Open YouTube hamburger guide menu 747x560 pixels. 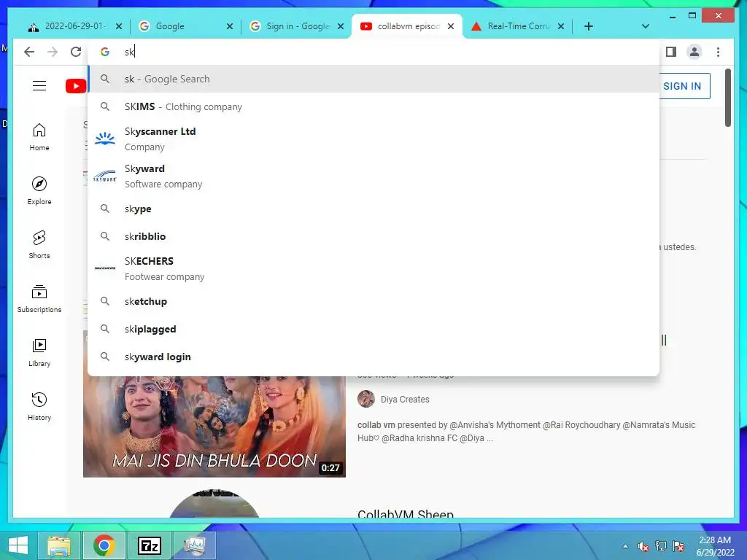pos(39,86)
